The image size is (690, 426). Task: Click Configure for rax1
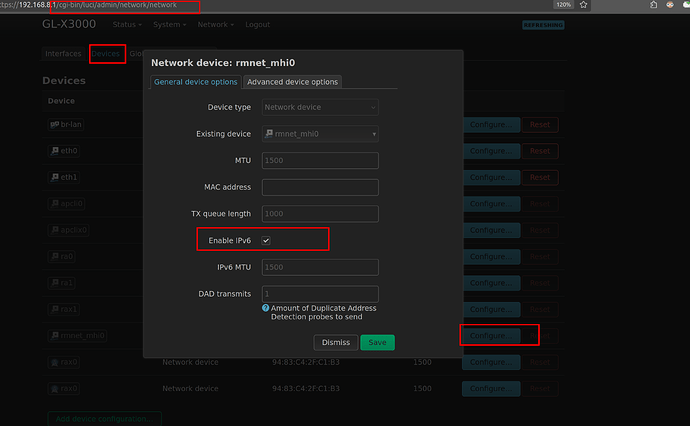[491, 309]
